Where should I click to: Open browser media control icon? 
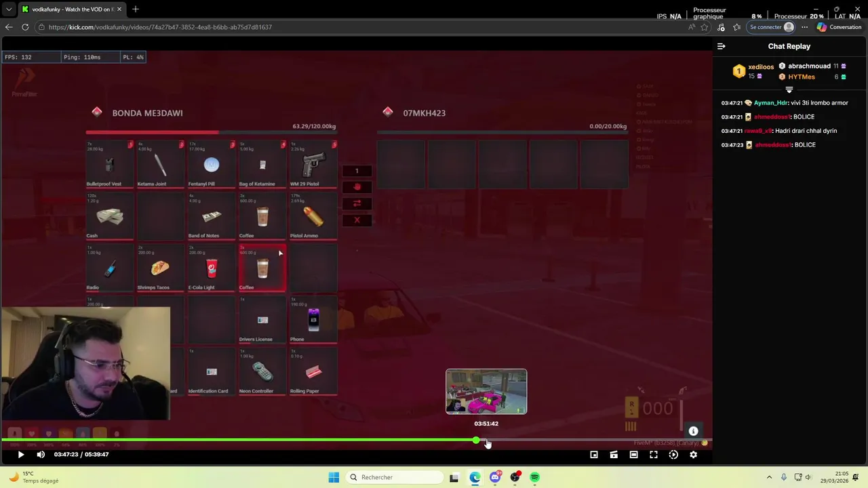(x=721, y=27)
